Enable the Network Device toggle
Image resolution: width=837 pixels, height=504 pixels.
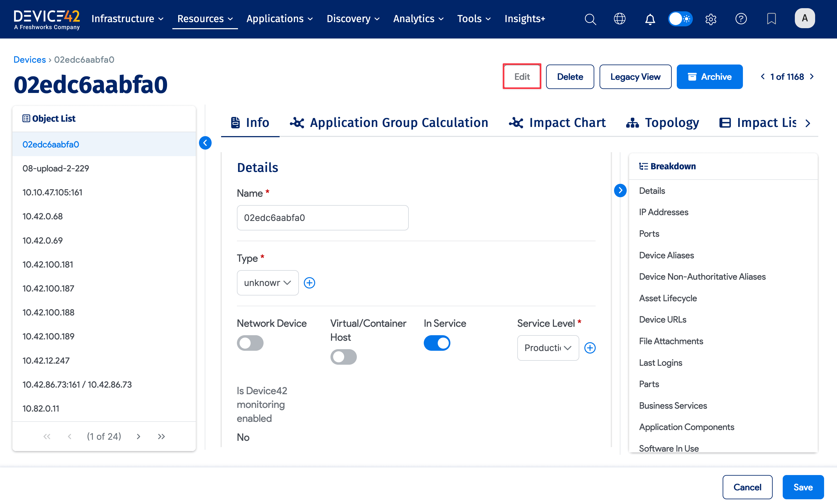pos(250,343)
